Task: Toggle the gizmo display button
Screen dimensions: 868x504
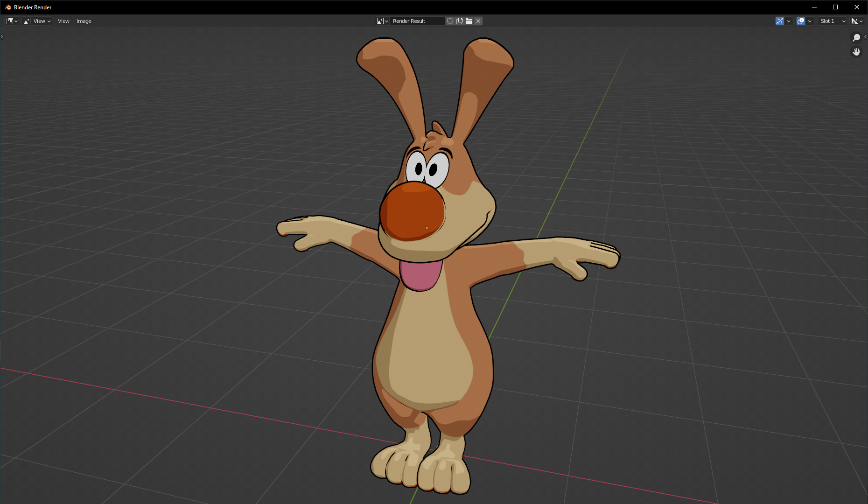Action: (x=779, y=21)
